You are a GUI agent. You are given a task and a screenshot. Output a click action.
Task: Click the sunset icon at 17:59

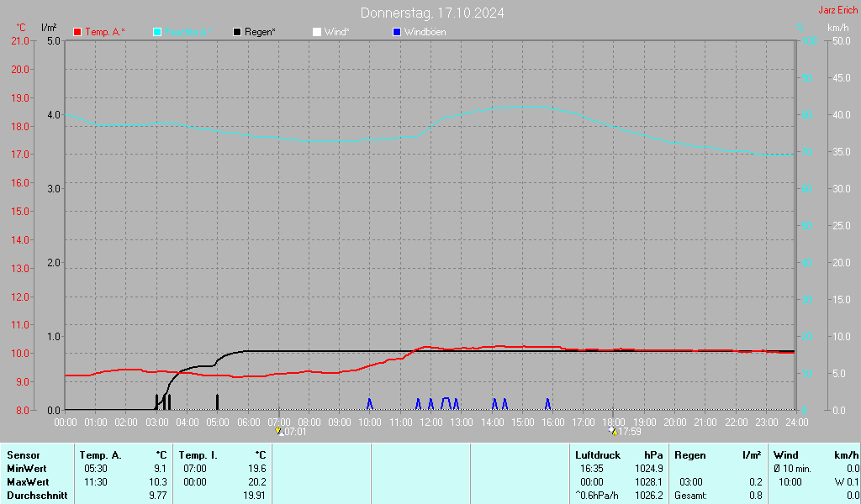coord(613,431)
